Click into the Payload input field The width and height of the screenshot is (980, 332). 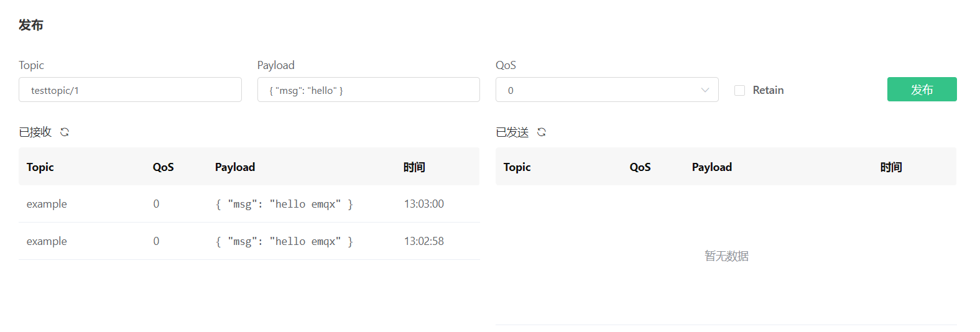(368, 90)
